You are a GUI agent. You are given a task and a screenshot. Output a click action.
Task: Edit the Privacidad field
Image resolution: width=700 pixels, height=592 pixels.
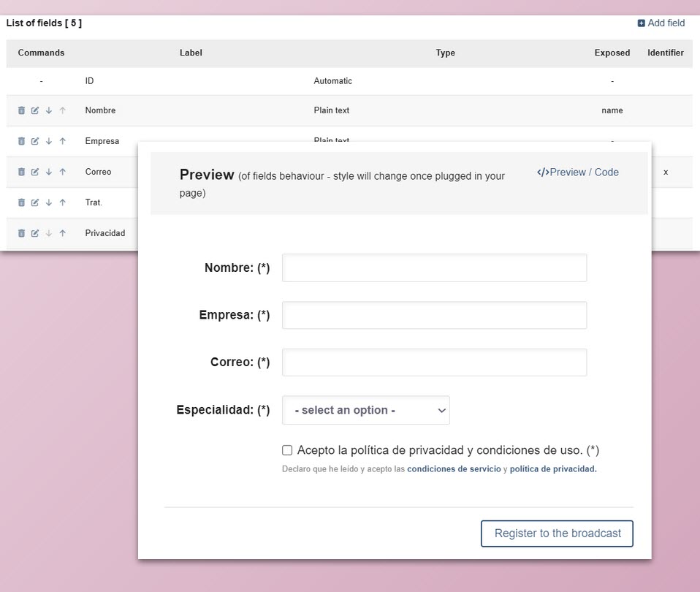[x=35, y=233]
